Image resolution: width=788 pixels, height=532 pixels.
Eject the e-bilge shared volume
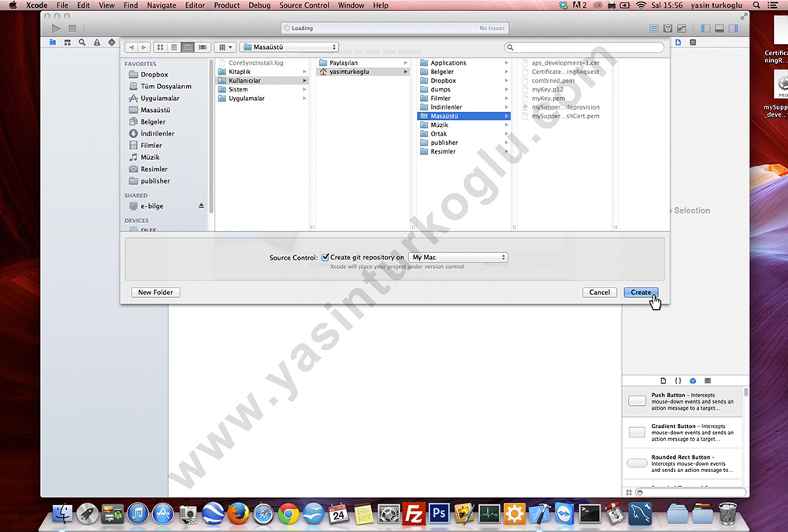point(201,206)
